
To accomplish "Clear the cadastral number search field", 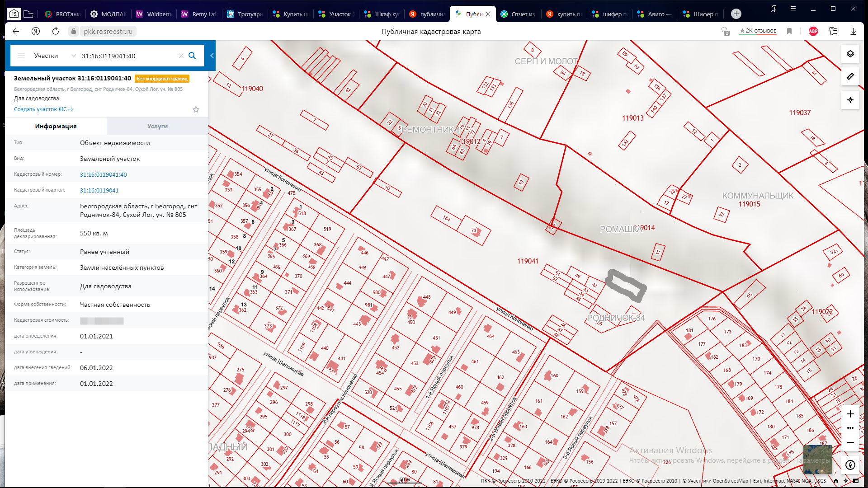I will click(181, 56).
